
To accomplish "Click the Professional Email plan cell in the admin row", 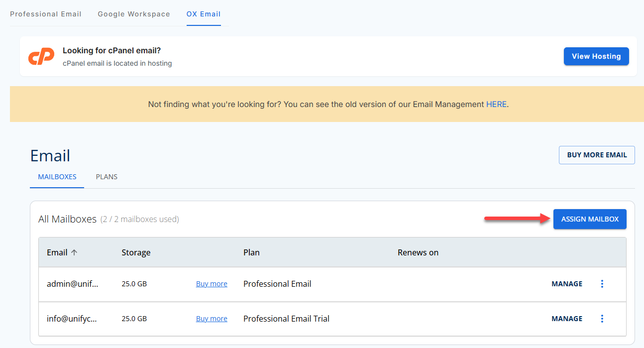I will pos(277,284).
